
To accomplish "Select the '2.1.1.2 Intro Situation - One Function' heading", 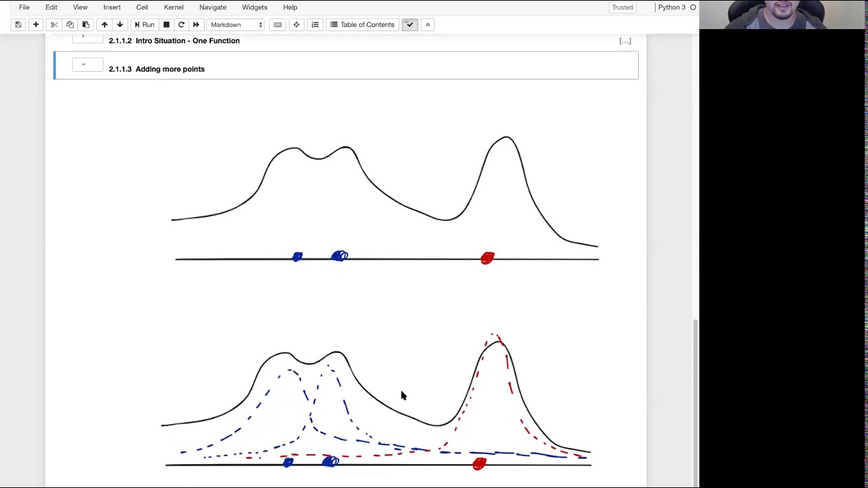I will pyautogui.click(x=174, y=41).
